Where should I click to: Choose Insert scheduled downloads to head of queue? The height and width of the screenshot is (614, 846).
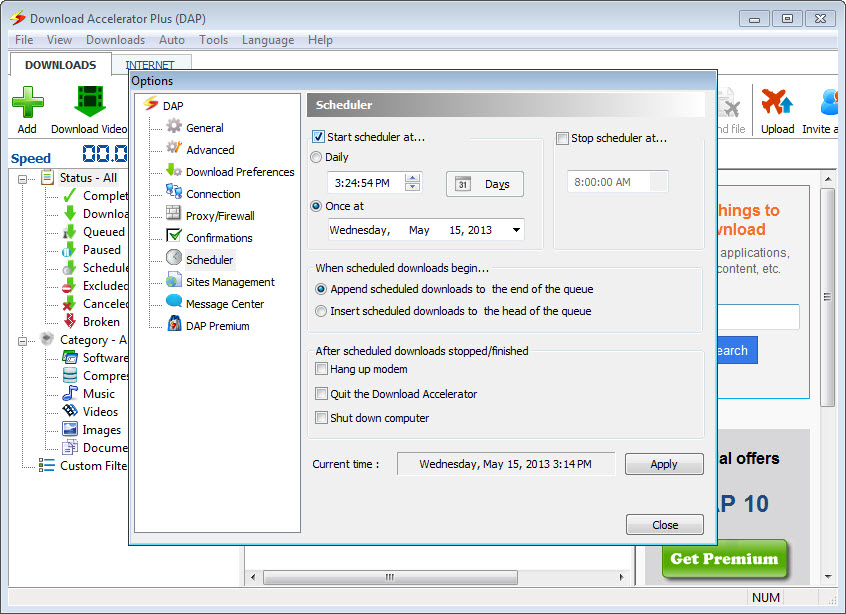click(321, 311)
